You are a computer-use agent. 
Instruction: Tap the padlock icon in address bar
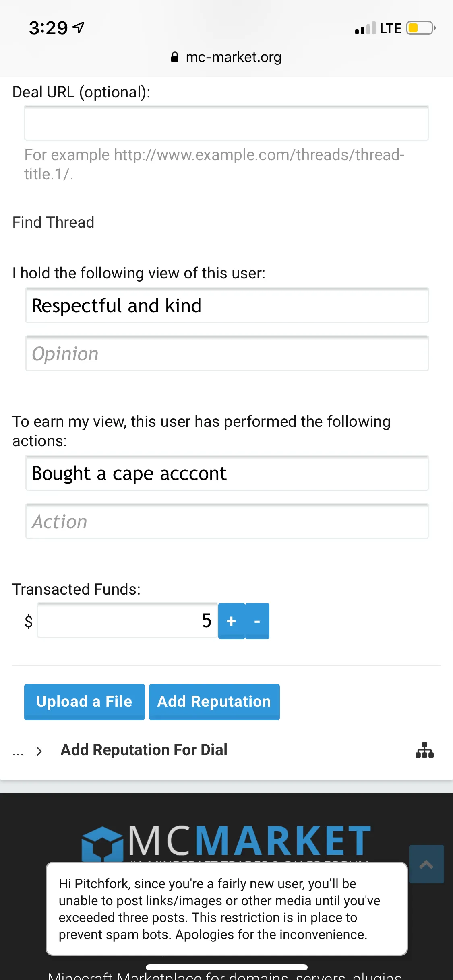[x=175, y=57]
